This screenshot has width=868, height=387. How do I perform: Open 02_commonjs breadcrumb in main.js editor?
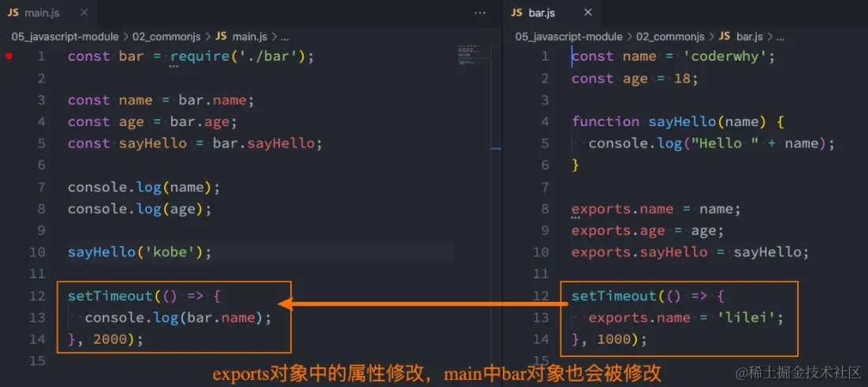coord(168,36)
